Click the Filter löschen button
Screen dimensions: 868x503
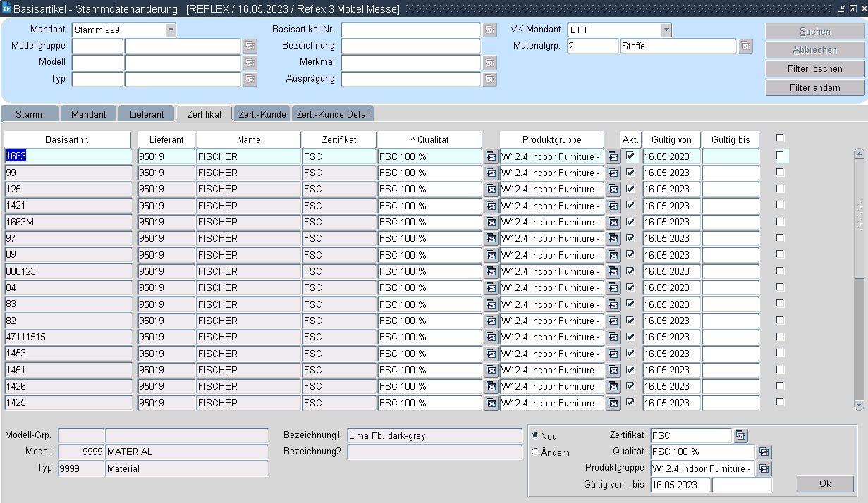pyautogui.click(x=814, y=69)
